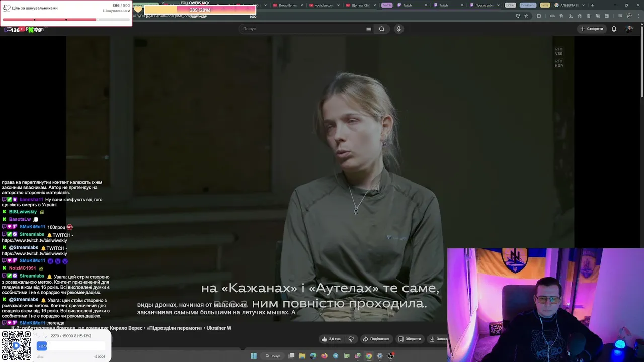The height and width of the screenshot is (362, 644).
Task: Open the incognito-style extension toolbar icon
Action: tap(561, 16)
